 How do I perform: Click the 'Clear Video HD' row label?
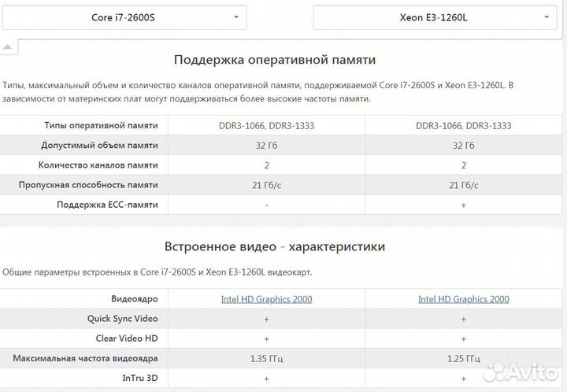pos(127,338)
